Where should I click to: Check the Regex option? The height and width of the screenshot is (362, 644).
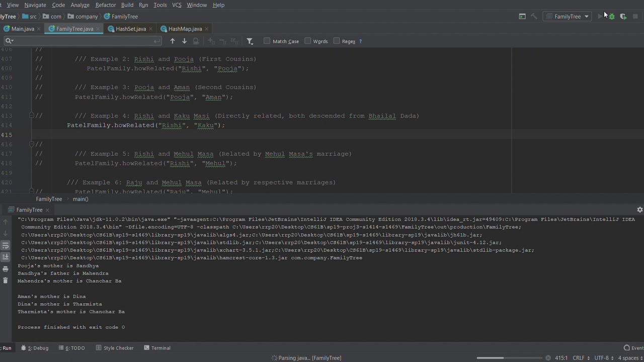337,41
